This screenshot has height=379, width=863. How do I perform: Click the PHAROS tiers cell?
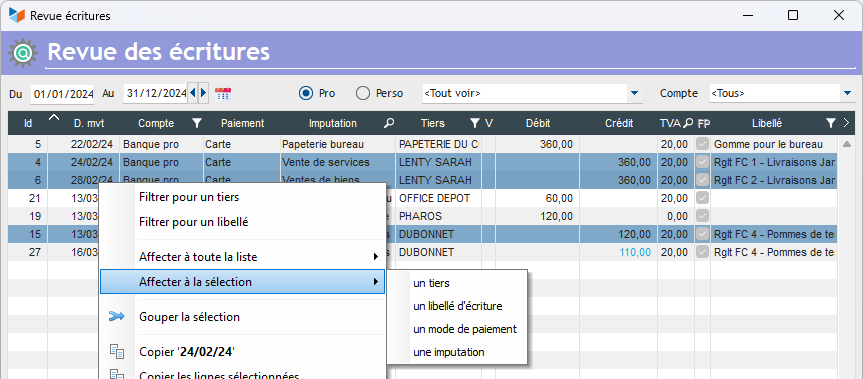(439, 216)
